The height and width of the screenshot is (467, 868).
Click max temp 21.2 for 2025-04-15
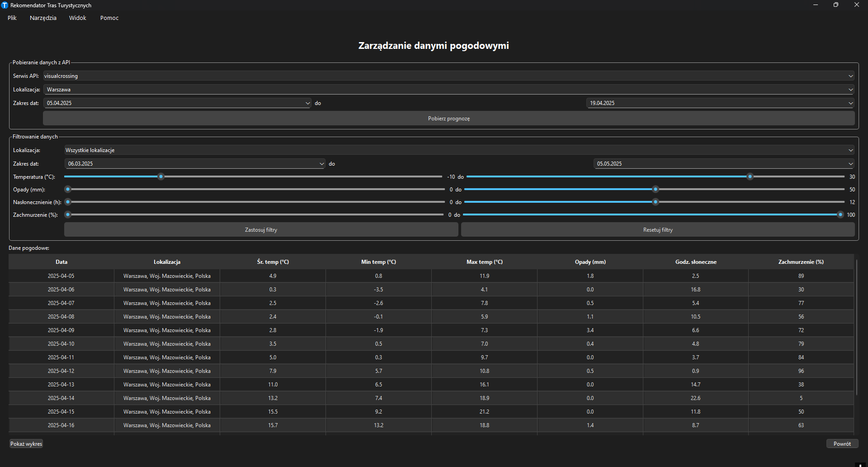[484, 412]
